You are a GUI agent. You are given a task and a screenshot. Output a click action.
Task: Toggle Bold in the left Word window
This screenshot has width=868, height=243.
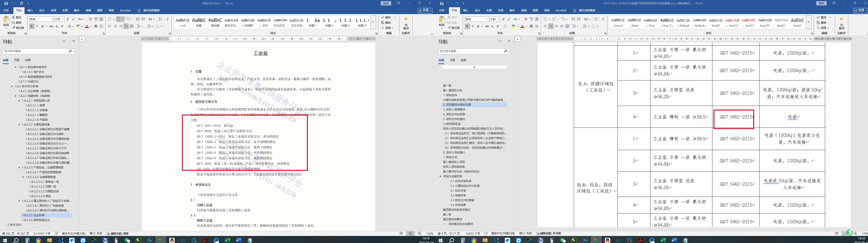[x=32, y=26]
